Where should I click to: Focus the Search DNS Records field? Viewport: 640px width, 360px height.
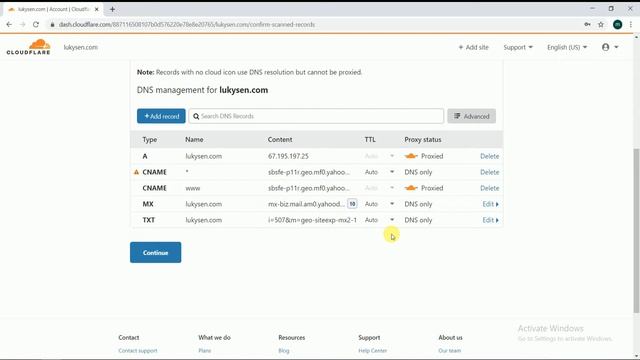316,116
